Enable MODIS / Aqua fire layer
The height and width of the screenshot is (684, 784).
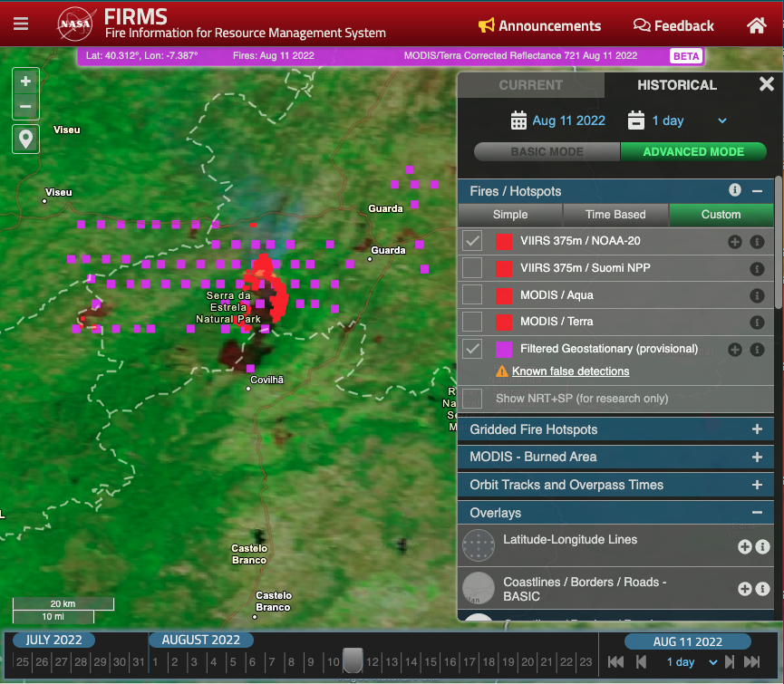tap(472, 294)
